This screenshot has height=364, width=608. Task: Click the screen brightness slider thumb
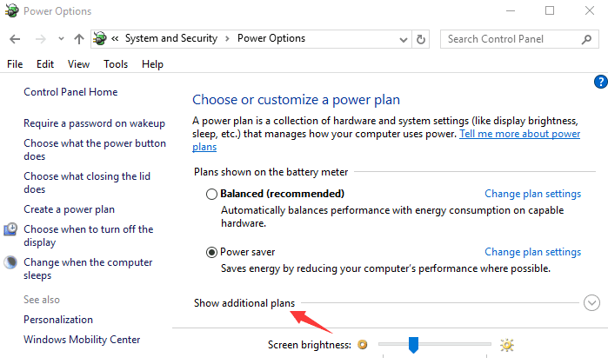pos(413,345)
